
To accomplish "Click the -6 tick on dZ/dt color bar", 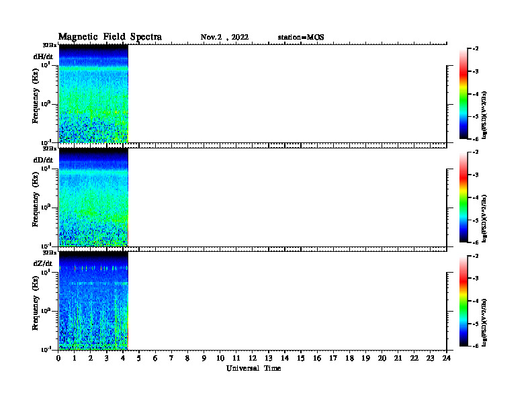I will (476, 346).
